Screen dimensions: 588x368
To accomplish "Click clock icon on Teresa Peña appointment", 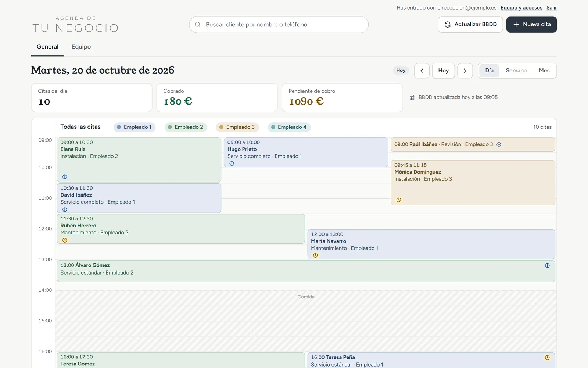I will [547, 358].
